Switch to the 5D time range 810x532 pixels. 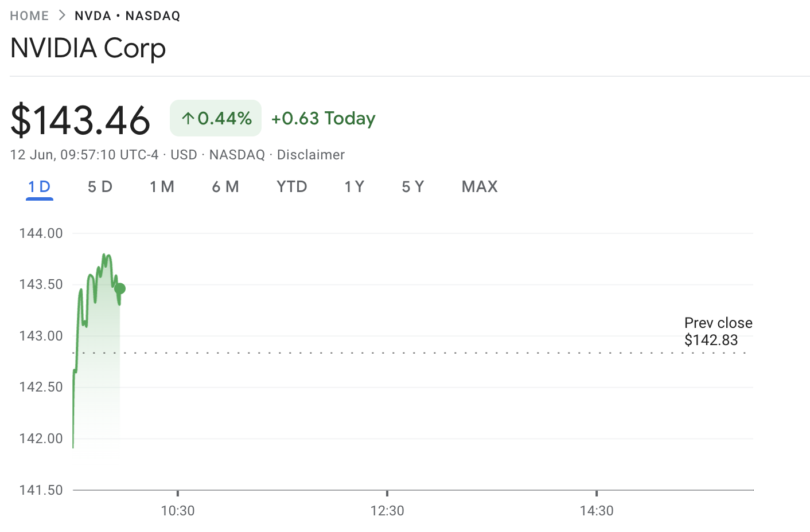(x=100, y=187)
